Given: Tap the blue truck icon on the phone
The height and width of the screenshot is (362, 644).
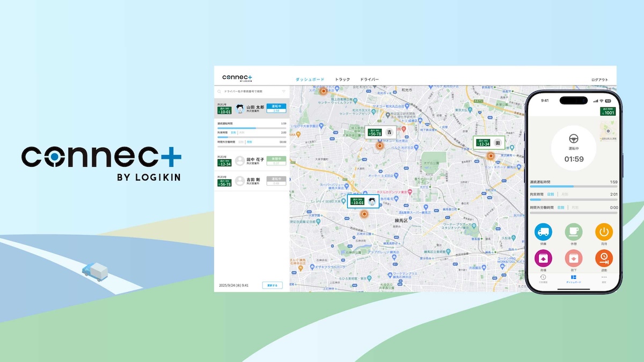Looking at the screenshot, I should (x=543, y=232).
